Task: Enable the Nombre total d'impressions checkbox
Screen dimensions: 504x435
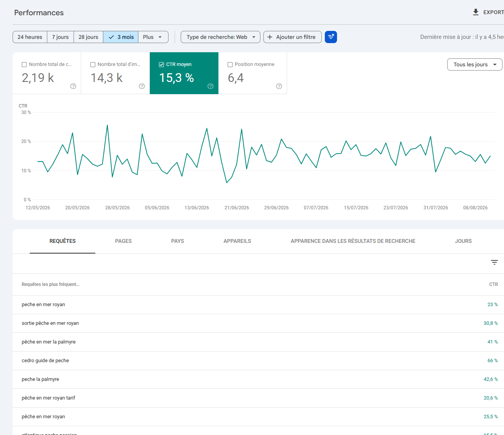Action: pos(93,64)
